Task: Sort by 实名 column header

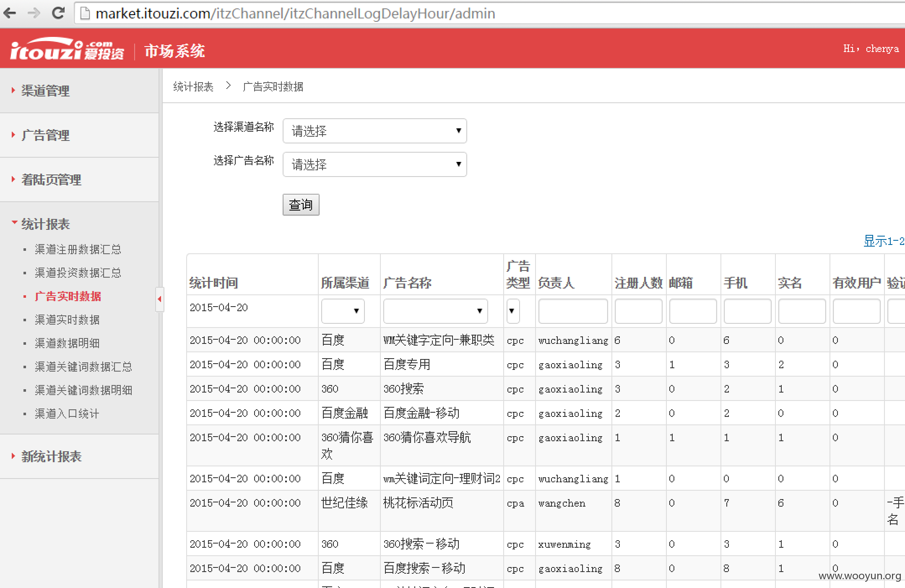Action: tap(790, 283)
